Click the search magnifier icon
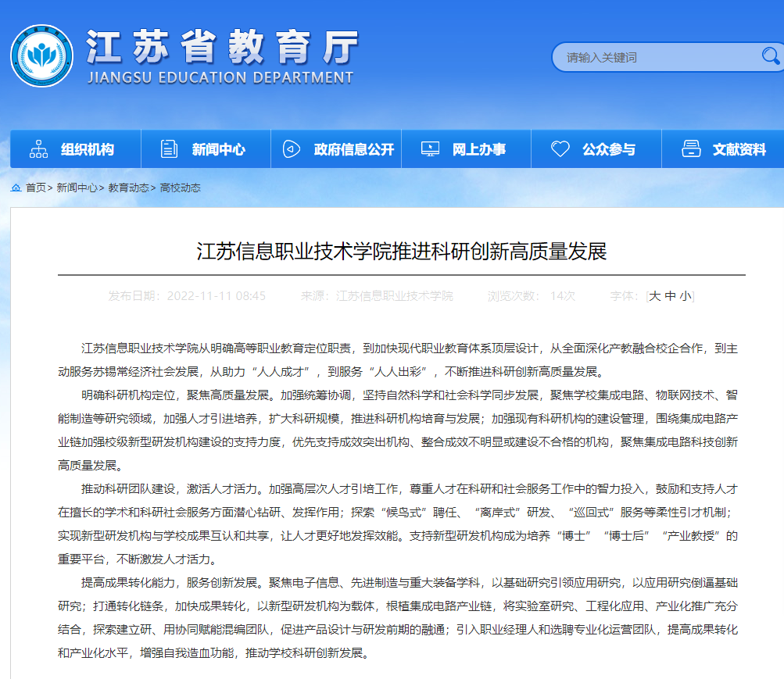 771,56
